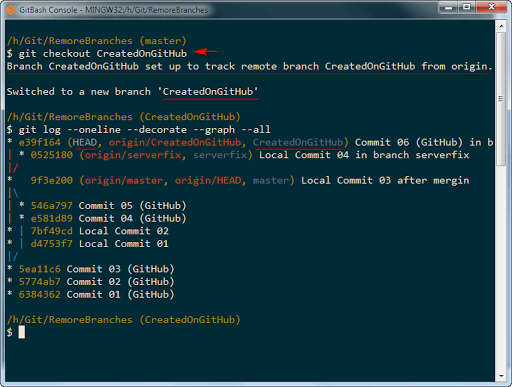512x387 pixels.
Task: Click commit hash e39f164
Action: (x=40, y=142)
